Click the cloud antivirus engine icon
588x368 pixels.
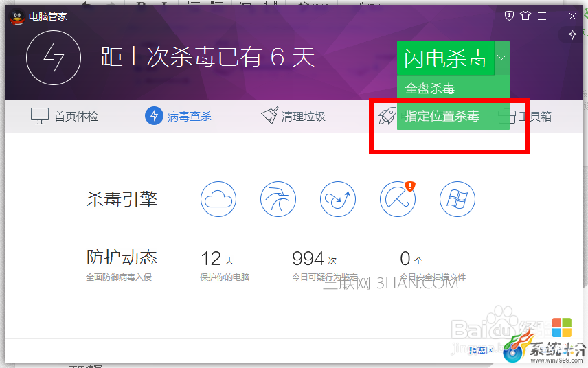coord(218,199)
